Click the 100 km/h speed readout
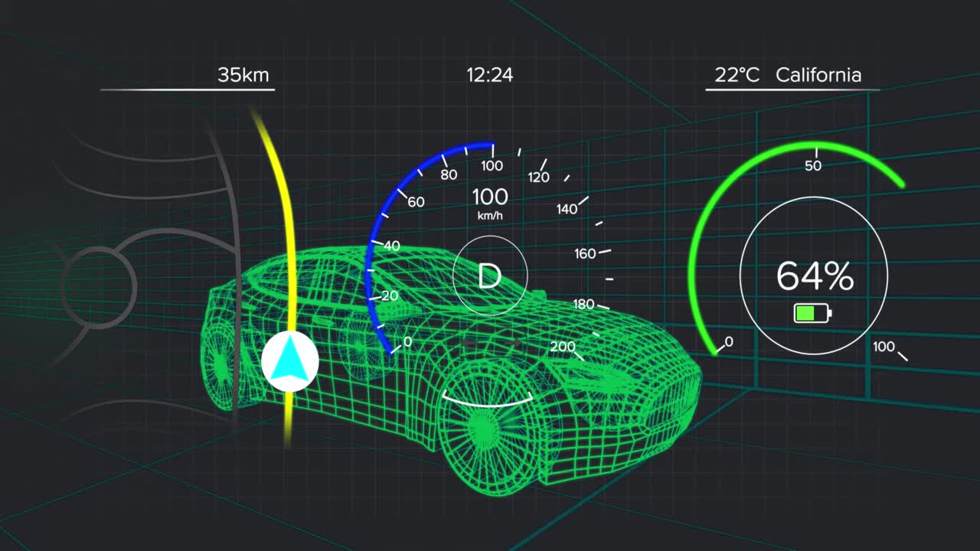This screenshot has width=980, height=551. 490,202
